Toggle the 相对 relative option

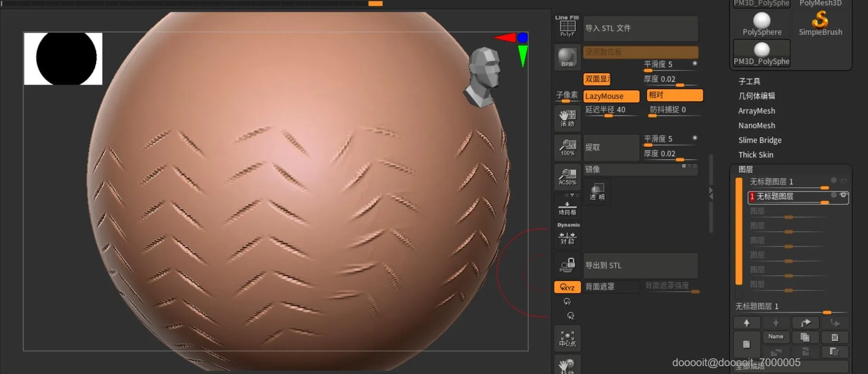(x=675, y=95)
